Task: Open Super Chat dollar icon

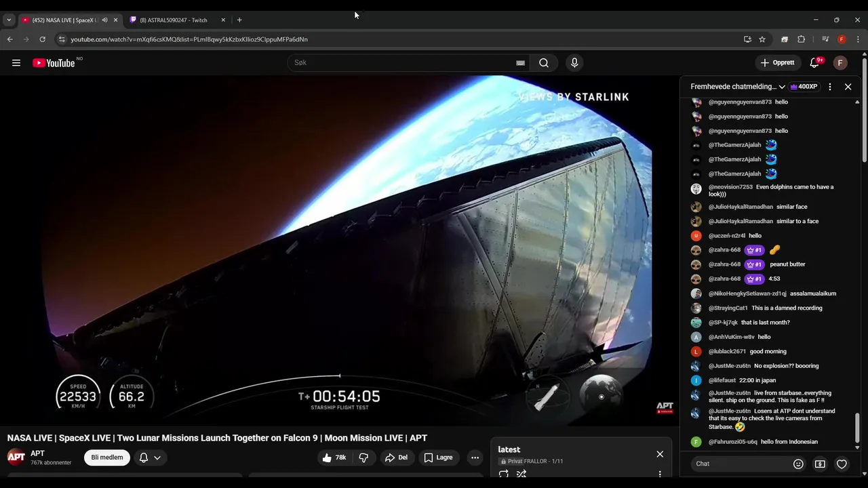Action: [x=820, y=464]
